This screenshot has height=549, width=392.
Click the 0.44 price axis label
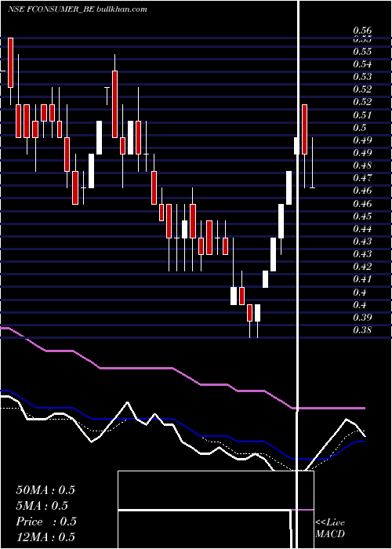coord(362,229)
